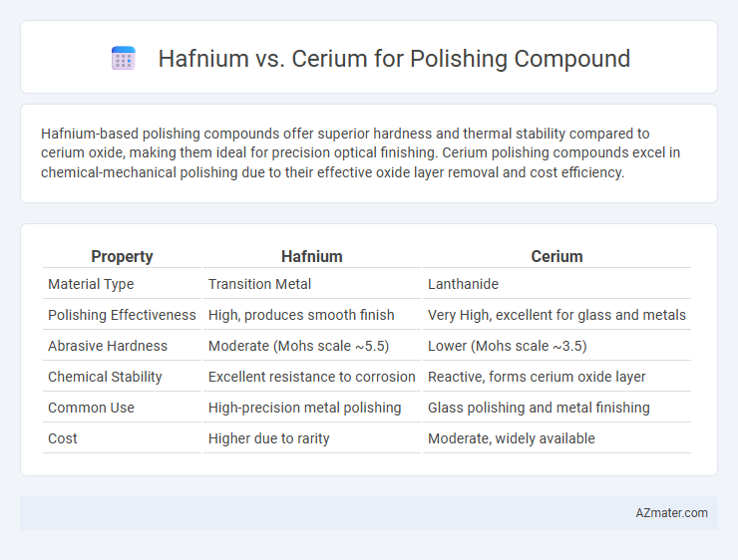Click the Polishing Effectiveness row label
This screenshot has height=560, width=738.
click(x=122, y=315)
